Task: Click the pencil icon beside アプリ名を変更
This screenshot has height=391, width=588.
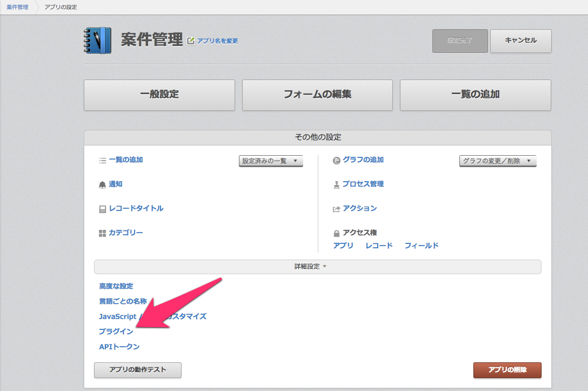Action: [x=191, y=41]
